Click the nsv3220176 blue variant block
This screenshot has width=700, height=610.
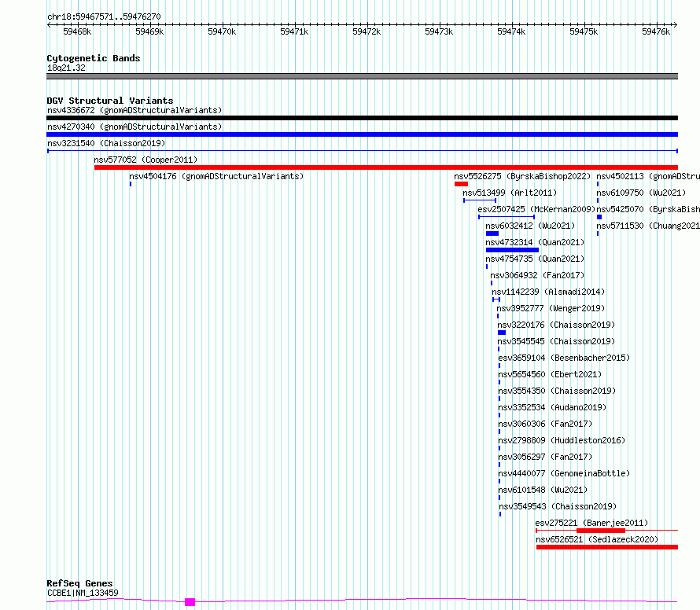click(x=502, y=333)
